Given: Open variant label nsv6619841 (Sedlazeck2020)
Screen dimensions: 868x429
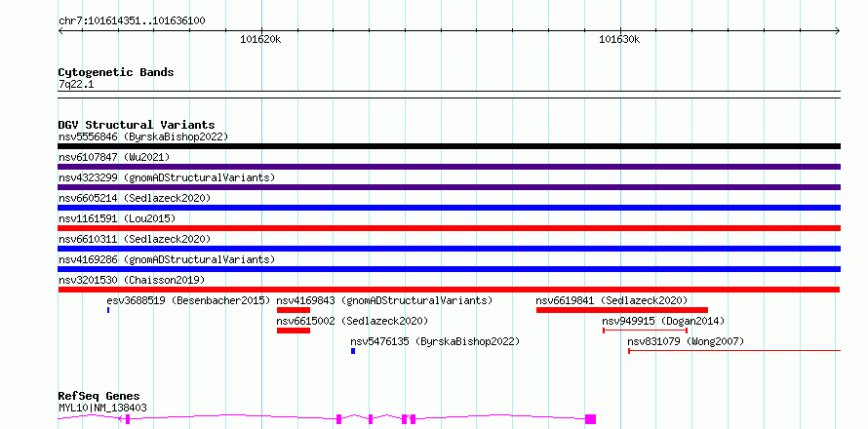Looking at the screenshot, I should point(612,300).
